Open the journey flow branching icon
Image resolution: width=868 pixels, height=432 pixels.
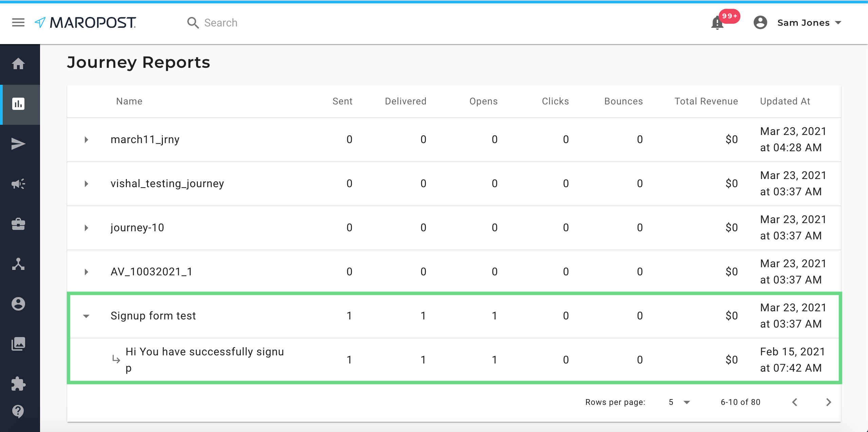point(18,264)
